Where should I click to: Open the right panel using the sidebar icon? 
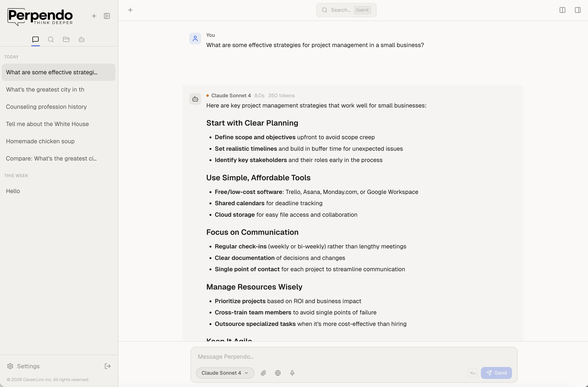tap(578, 10)
